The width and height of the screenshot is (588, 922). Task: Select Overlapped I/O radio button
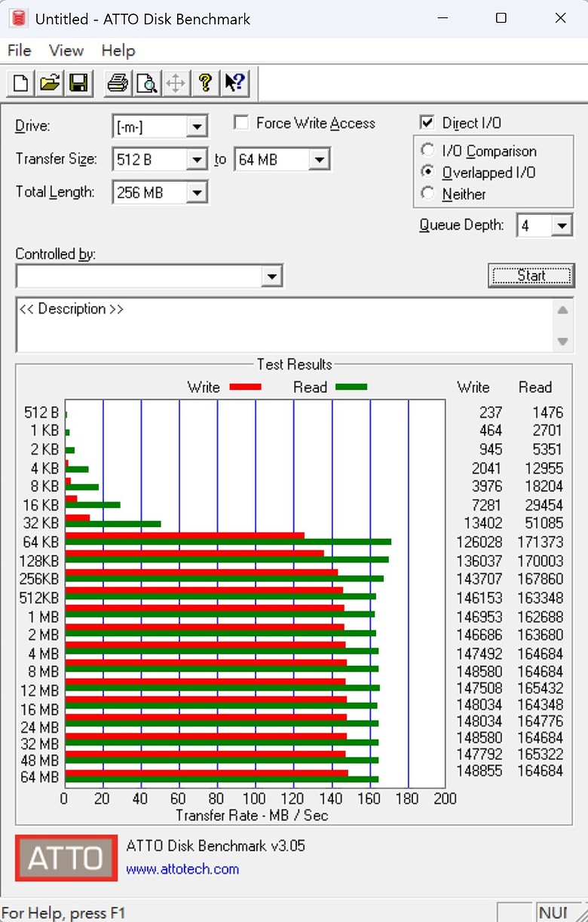tap(428, 172)
